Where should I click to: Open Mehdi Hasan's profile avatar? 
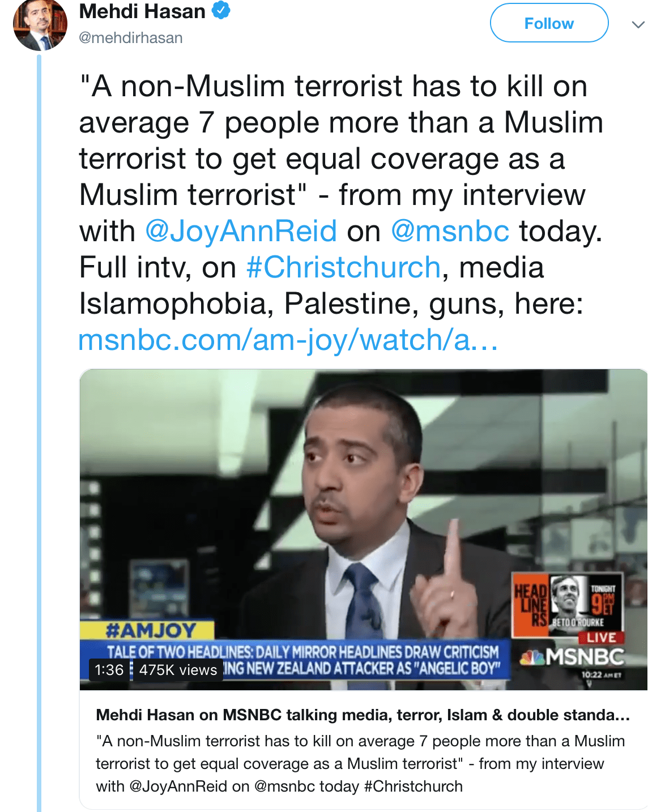[40, 24]
